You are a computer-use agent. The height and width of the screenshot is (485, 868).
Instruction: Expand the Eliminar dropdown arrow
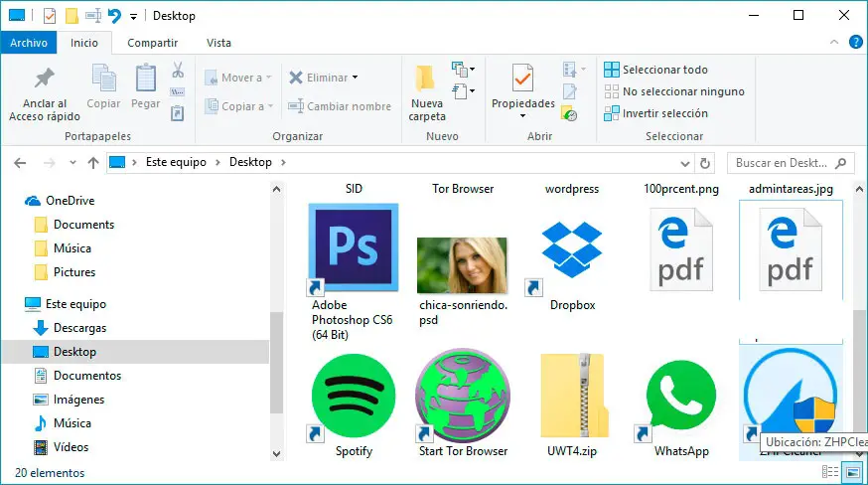tap(355, 78)
